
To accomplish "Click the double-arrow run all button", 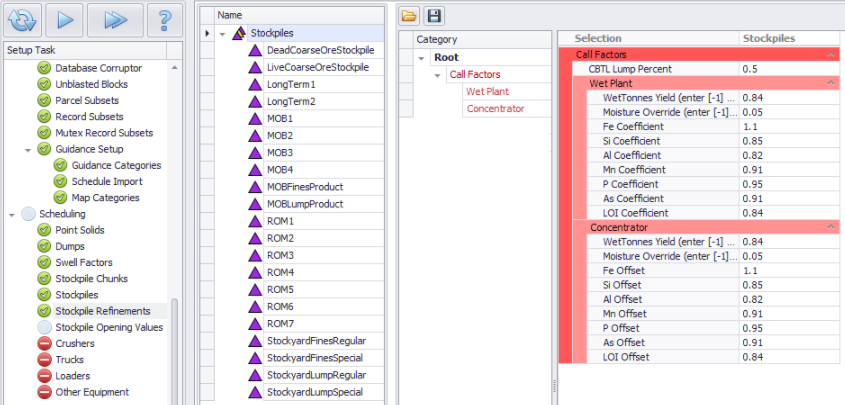I will pyautogui.click(x=115, y=20).
